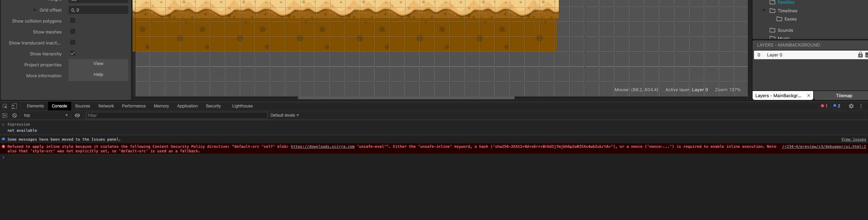Click the Active layer: Layer 0 status text
The image size is (868, 220).
(687, 90)
